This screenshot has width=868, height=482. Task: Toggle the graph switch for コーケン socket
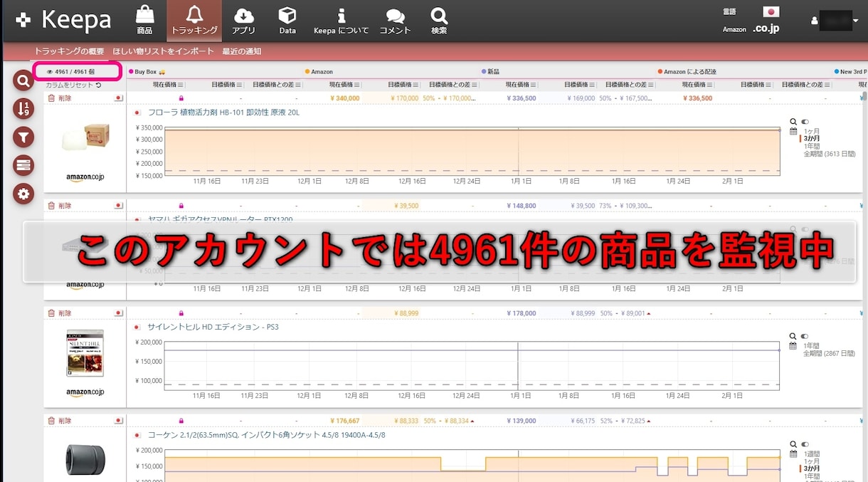[x=805, y=444]
